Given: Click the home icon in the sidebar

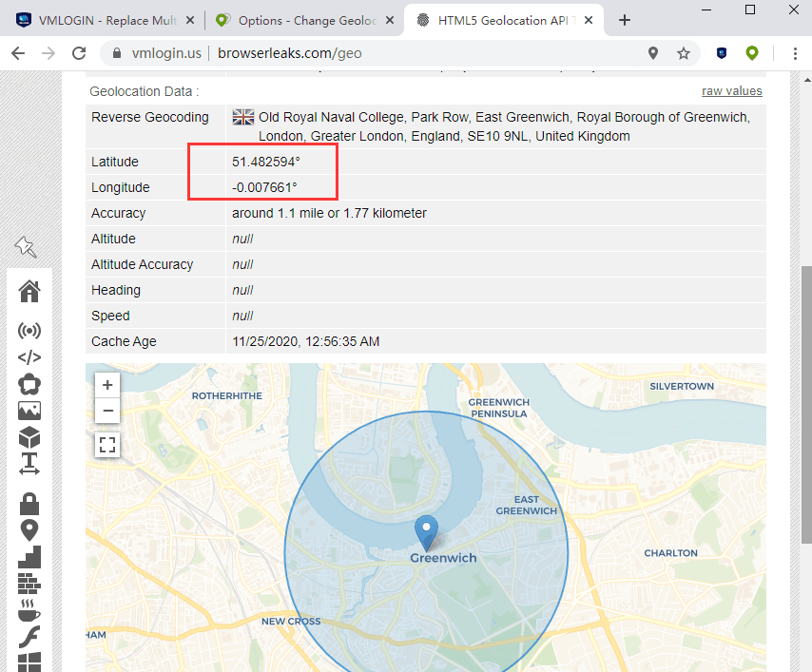Looking at the screenshot, I should point(29,291).
